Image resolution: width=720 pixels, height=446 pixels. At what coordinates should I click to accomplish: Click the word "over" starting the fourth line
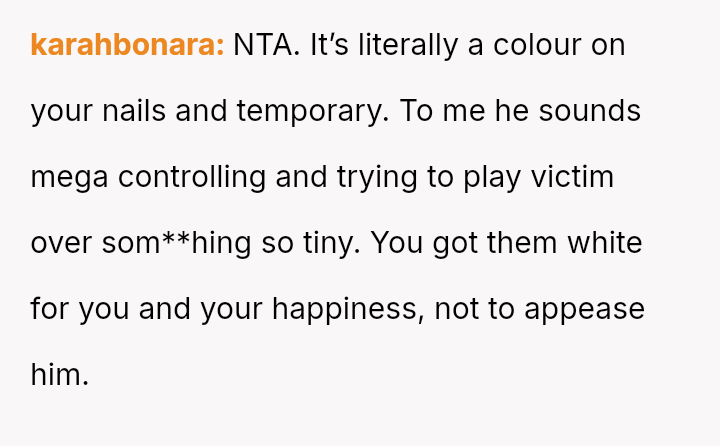click(x=61, y=243)
